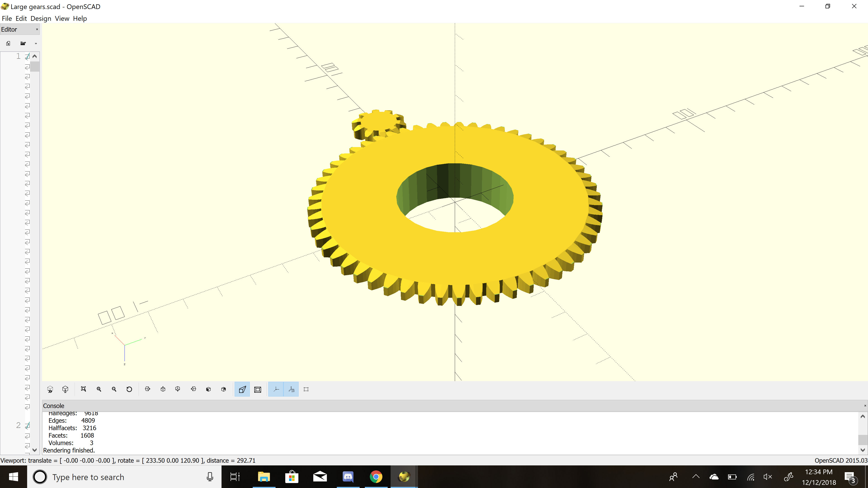Click the OpenSCAD 2015.03 version label

tap(841, 460)
